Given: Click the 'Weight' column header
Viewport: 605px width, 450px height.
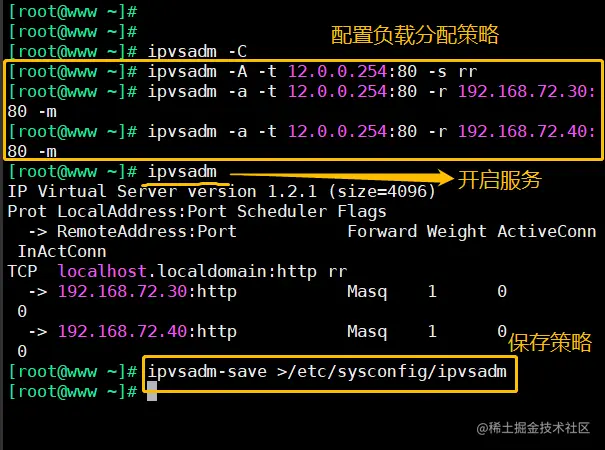Looking at the screenshot, I should [x=456, y=232].
